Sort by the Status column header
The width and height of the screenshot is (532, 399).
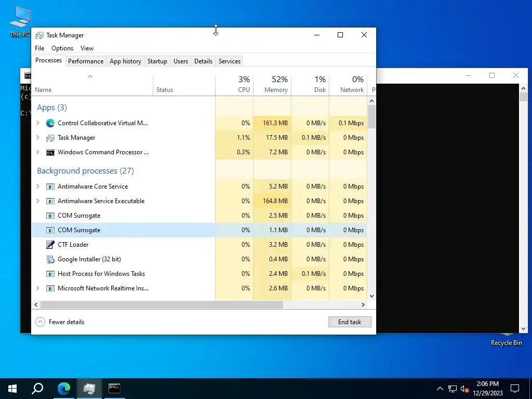pyautogui.click(x=184, y=85)
